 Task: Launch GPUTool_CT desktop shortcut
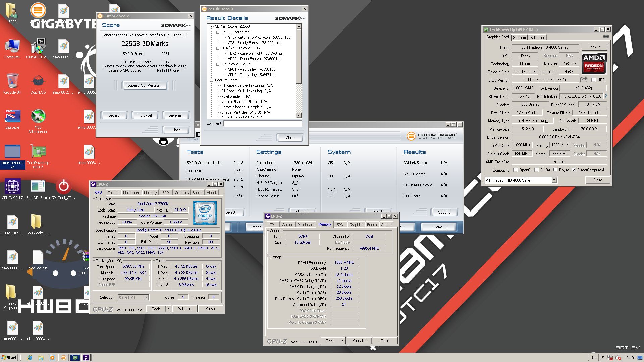click(x=63, y=189)
